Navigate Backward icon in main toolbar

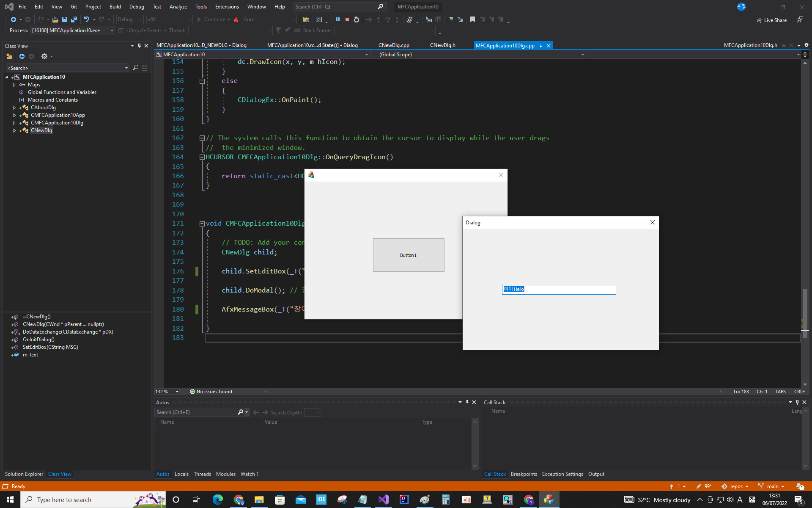pyautogui.click(x=14, y=19)
